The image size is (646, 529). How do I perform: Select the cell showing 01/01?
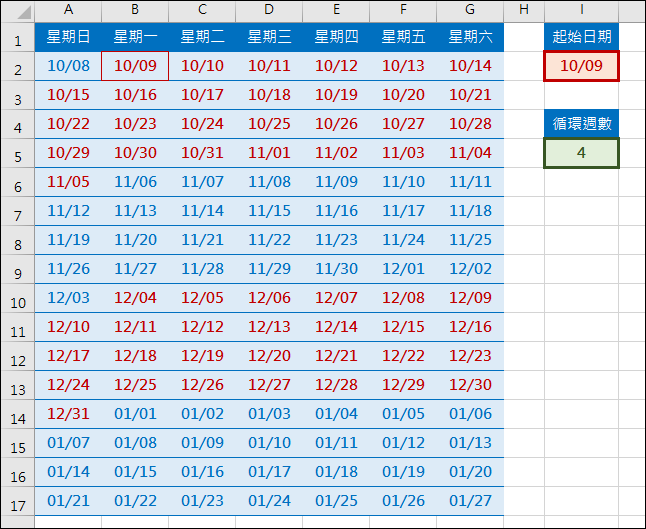[x=135, y=414]
